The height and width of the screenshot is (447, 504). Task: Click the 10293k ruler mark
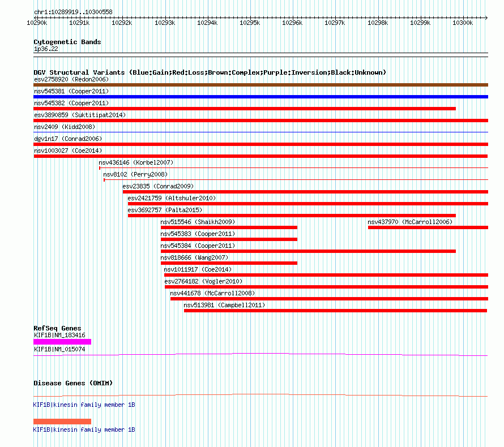click(165, 23)
